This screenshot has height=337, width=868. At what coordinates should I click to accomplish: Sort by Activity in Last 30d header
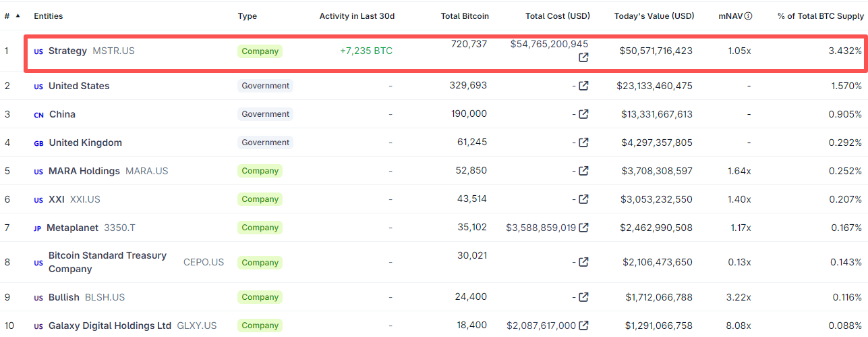[x=357, y=16]
